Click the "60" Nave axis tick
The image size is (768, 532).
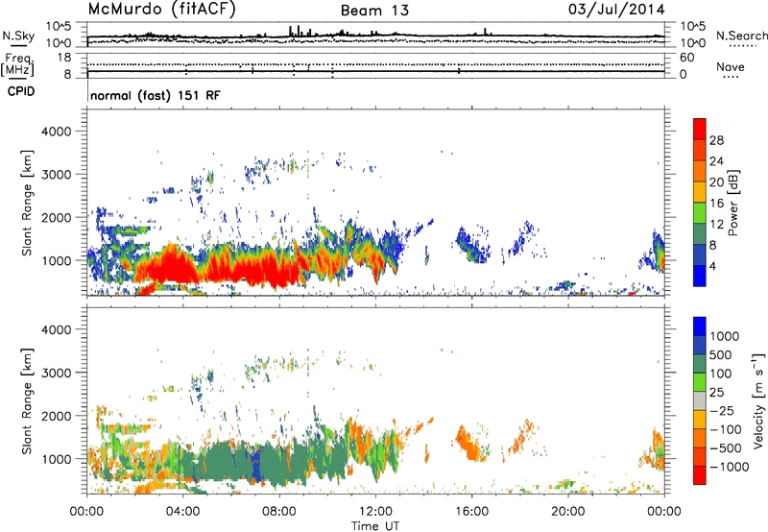pyautogui.click(x=686, y=58)
